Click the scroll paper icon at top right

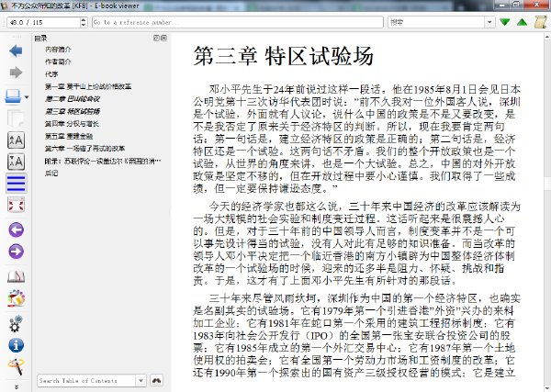541,22
